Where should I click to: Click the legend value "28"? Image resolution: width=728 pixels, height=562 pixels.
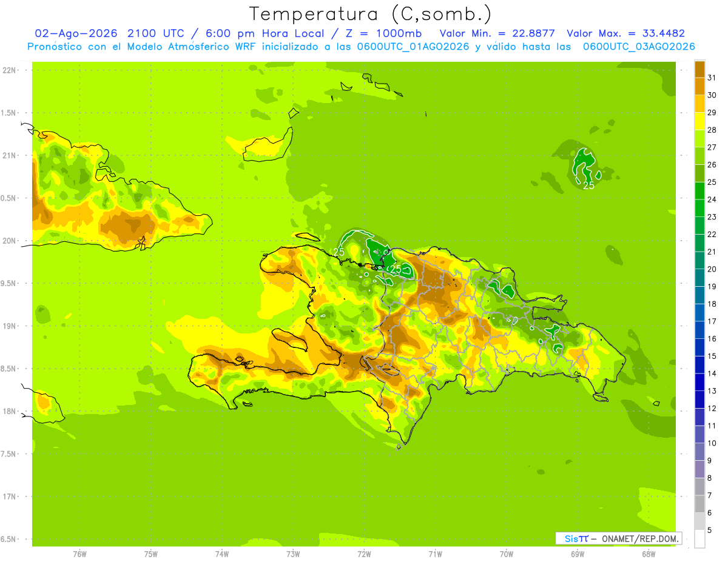[712, 130]
